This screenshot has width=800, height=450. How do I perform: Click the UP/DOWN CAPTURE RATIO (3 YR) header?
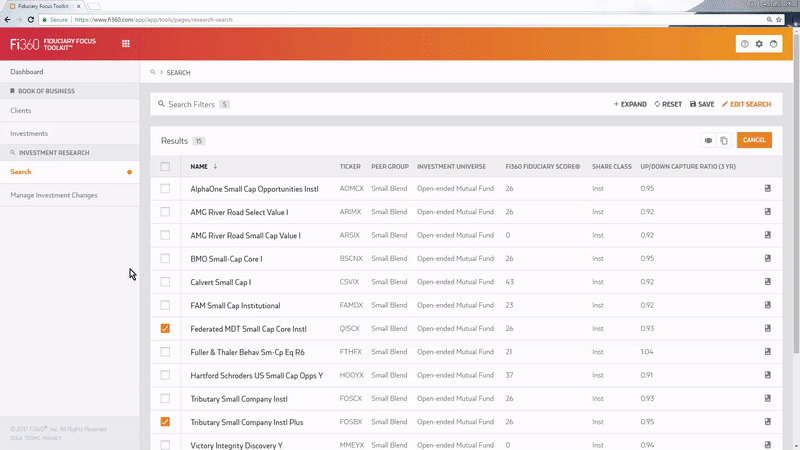688,166
